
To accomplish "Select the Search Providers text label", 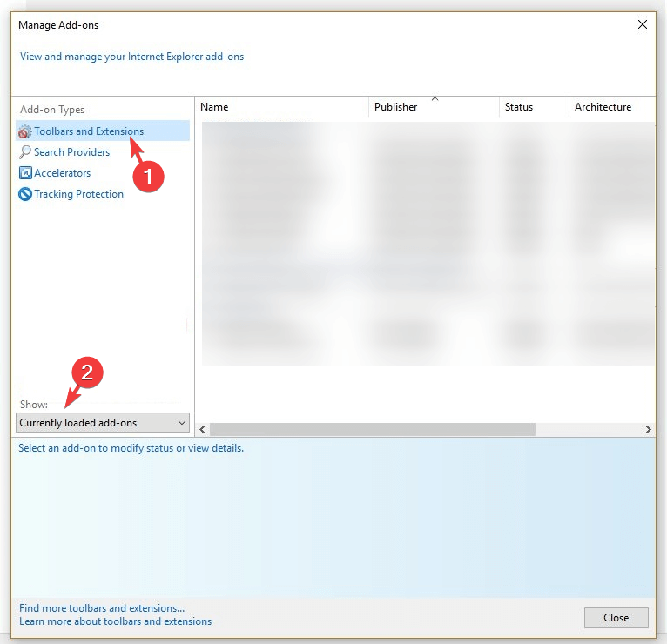I will 72,152.
